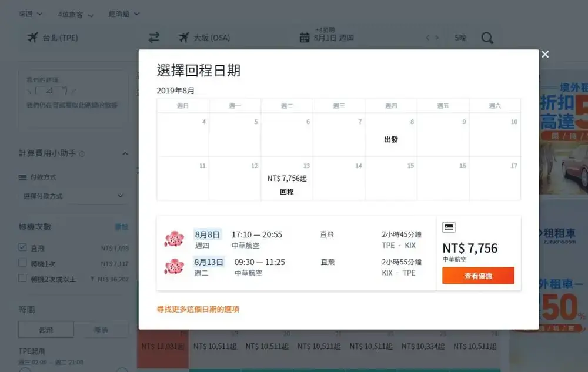Enable the 轉機2次或以上 checkbox
This screenshot has height=372, width=588.
(x=22, y=279)
